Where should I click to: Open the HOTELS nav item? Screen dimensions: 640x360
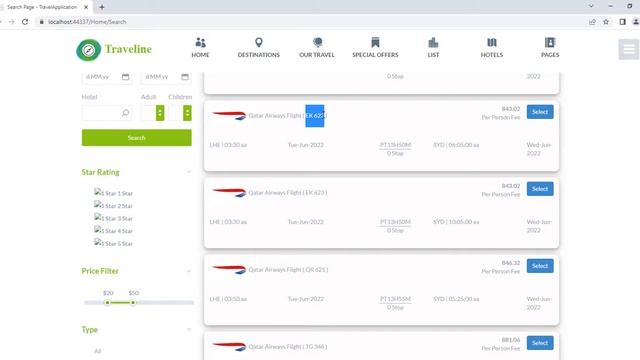tap(492, 48)
